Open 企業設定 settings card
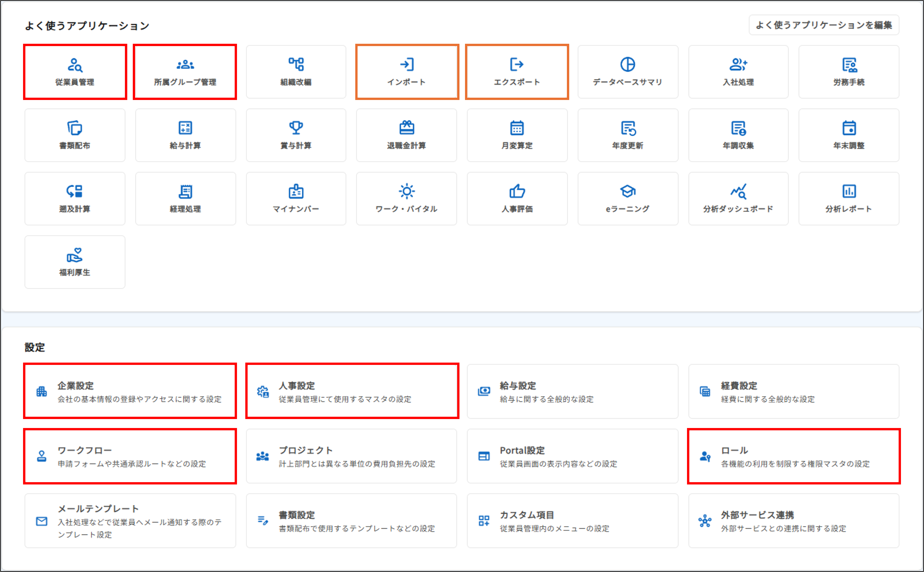This screenshot has width=924, height=572. tap(130, 391)
